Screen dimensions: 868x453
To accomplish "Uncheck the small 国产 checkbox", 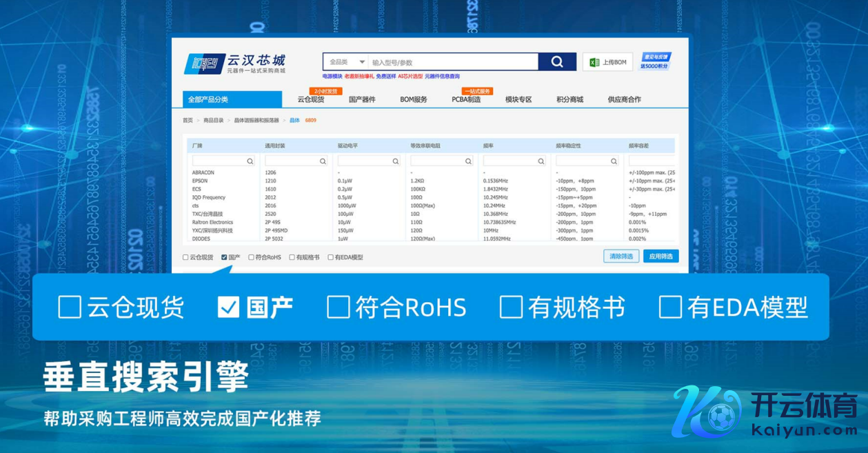I will (224, 257).
